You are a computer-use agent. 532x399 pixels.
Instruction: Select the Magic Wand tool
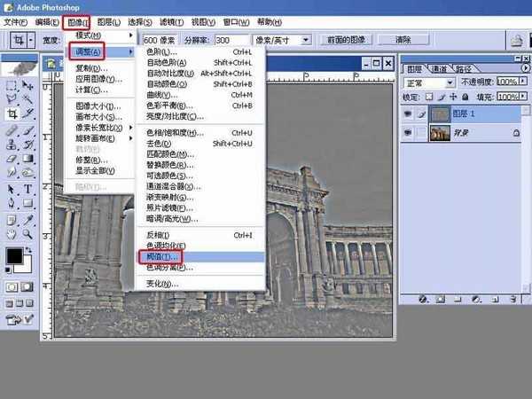[x=27, y=98]
